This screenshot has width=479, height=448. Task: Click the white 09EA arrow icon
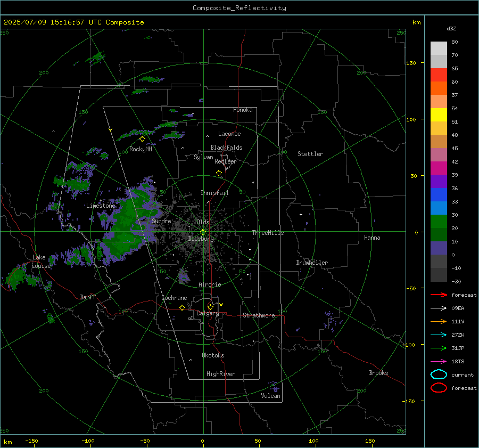coord(439,308)
